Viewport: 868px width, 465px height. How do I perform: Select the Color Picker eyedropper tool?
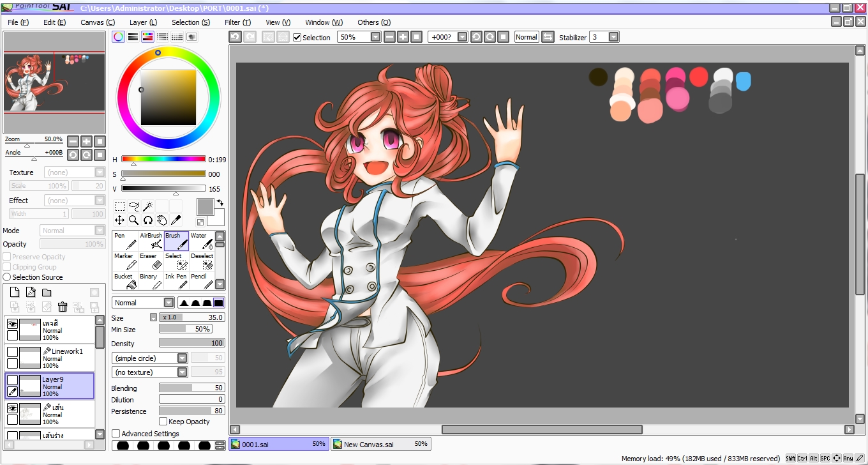(176, 220)
